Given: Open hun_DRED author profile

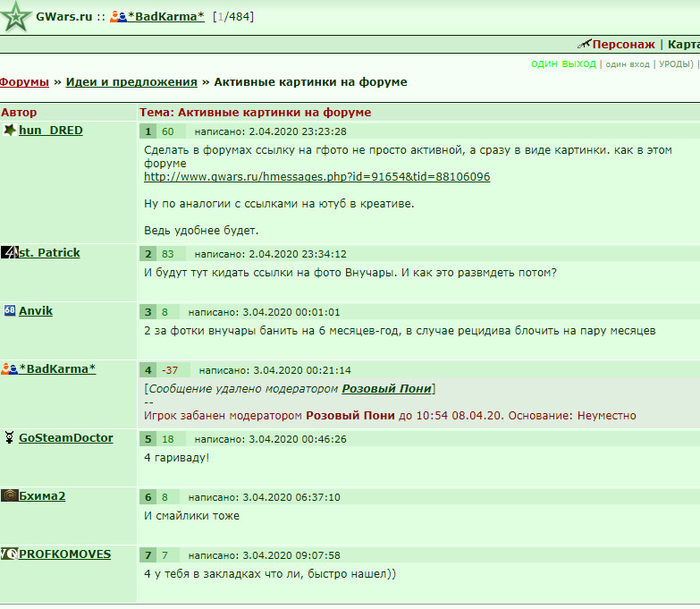Looking at the screenshot, I should [50, 131].
